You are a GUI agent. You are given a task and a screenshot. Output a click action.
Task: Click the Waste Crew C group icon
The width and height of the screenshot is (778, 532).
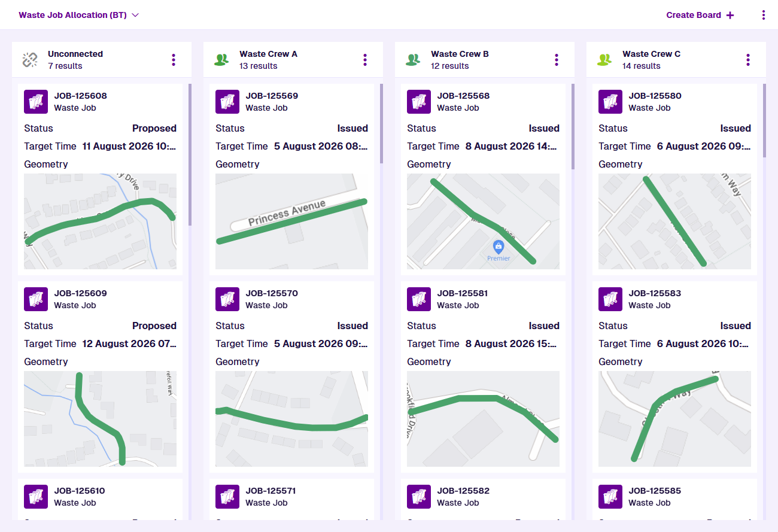tap(604, 60)
